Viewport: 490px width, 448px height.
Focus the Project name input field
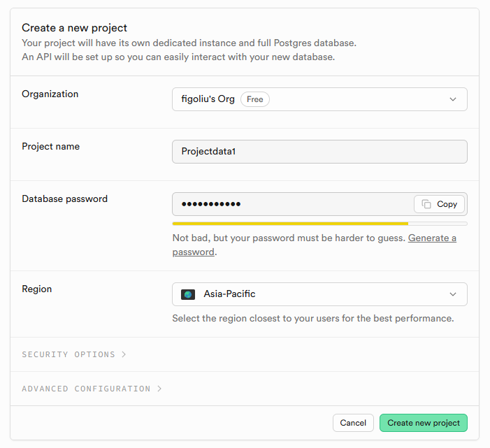tap(319, 152)
